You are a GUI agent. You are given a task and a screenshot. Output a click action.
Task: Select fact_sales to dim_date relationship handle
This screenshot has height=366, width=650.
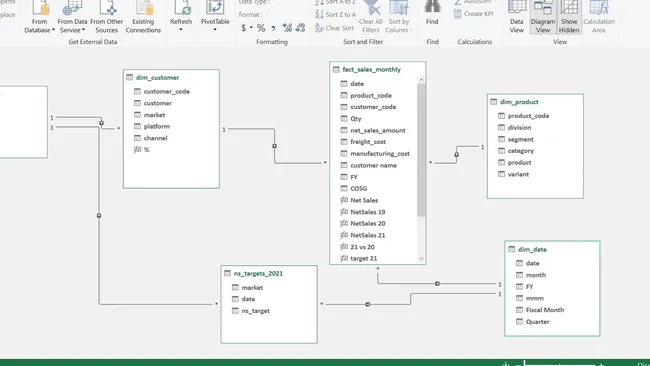coord(437,284)
